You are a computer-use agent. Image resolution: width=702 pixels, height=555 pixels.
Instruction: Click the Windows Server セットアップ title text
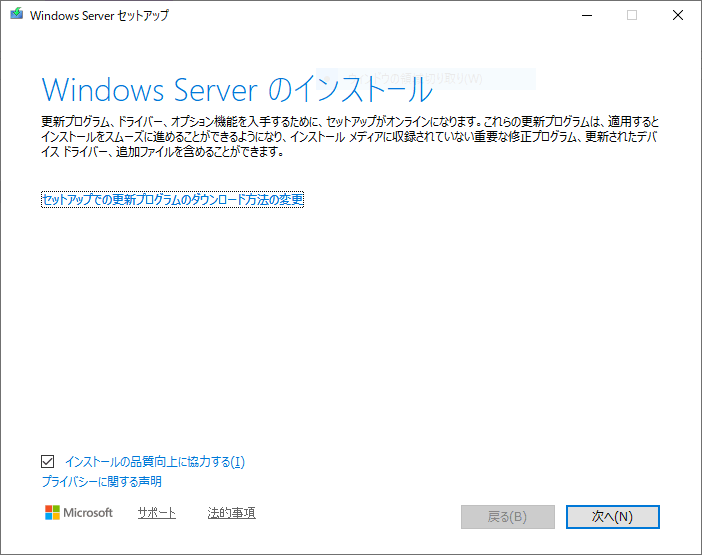[x=99, y=16]
